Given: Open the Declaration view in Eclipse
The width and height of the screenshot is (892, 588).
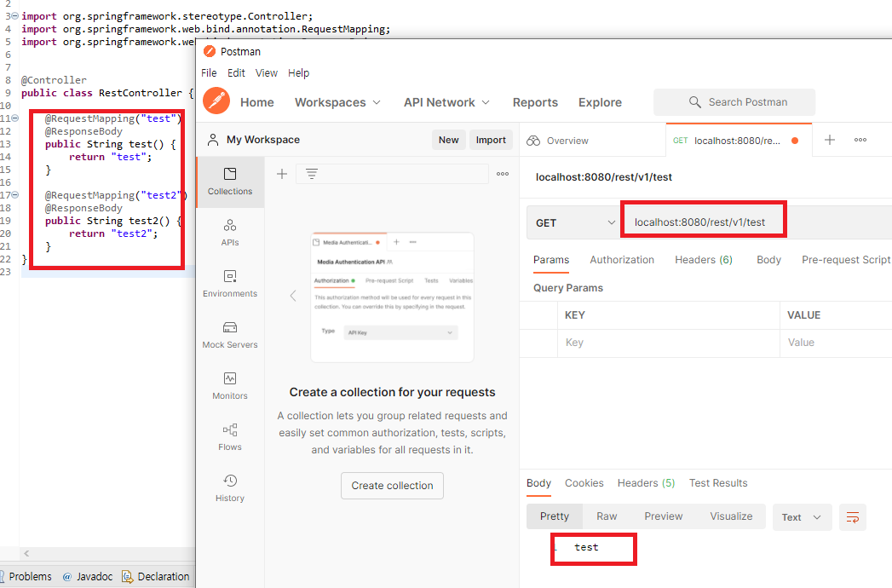Looking at the screenshot, I should point(155,577).
